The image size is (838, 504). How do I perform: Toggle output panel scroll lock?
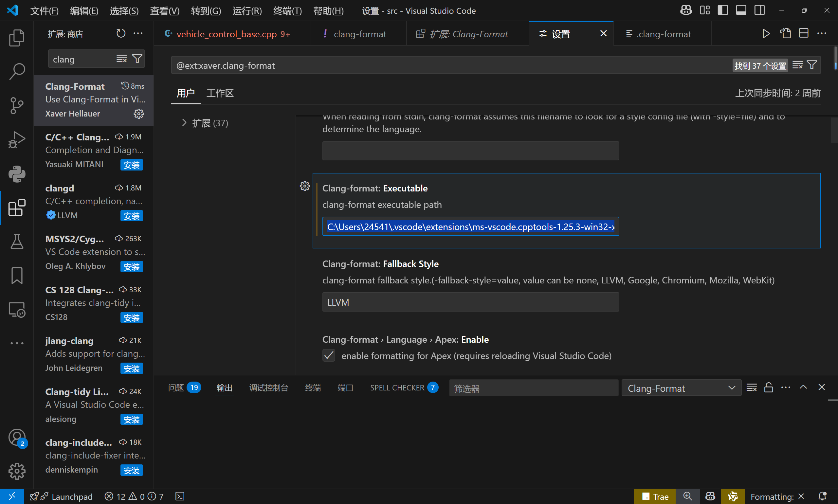769,387
